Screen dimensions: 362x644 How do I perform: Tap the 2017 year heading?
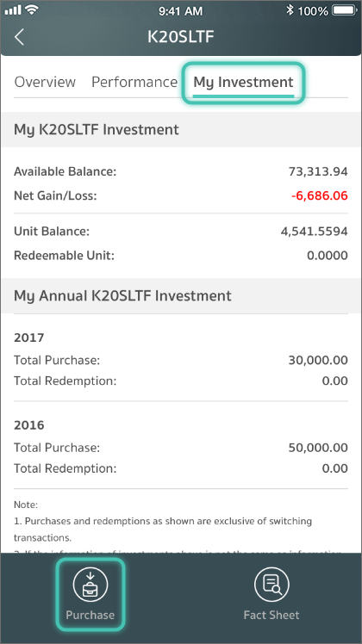[x=28, y=337]
